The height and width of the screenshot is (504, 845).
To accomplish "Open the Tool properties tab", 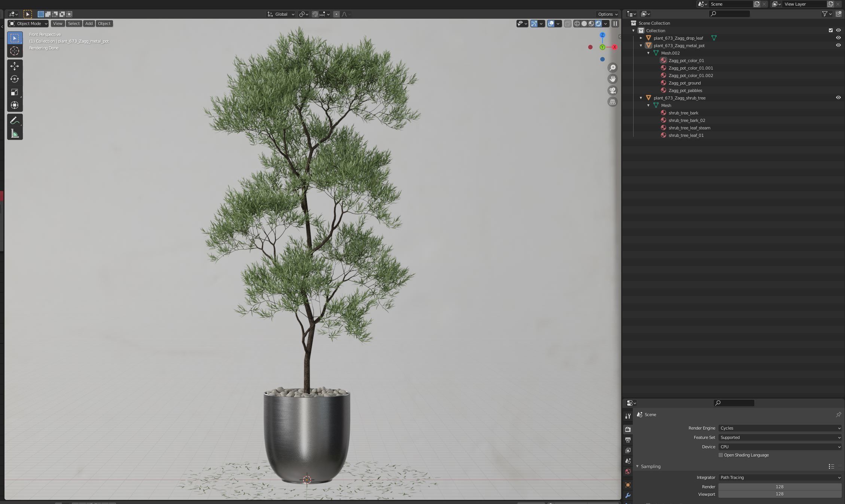I will [628, 416].
